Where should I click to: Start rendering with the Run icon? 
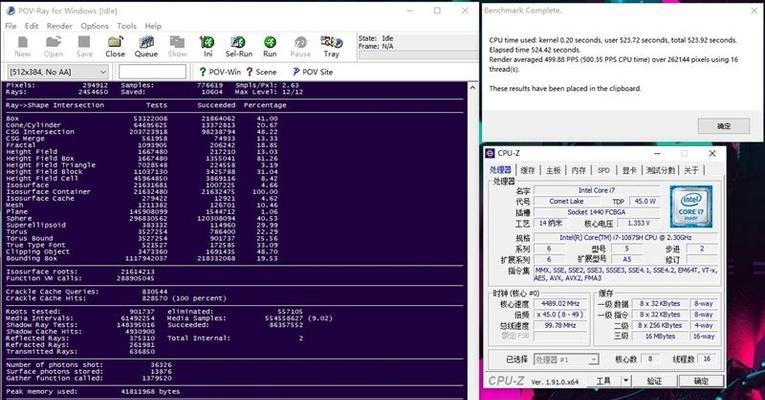pos(270,47)
